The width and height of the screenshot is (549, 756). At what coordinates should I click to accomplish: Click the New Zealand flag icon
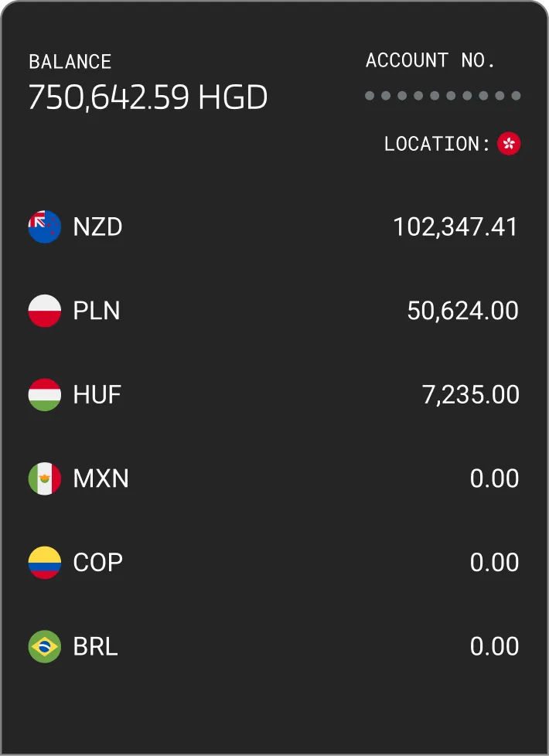(x=44, y=226)
